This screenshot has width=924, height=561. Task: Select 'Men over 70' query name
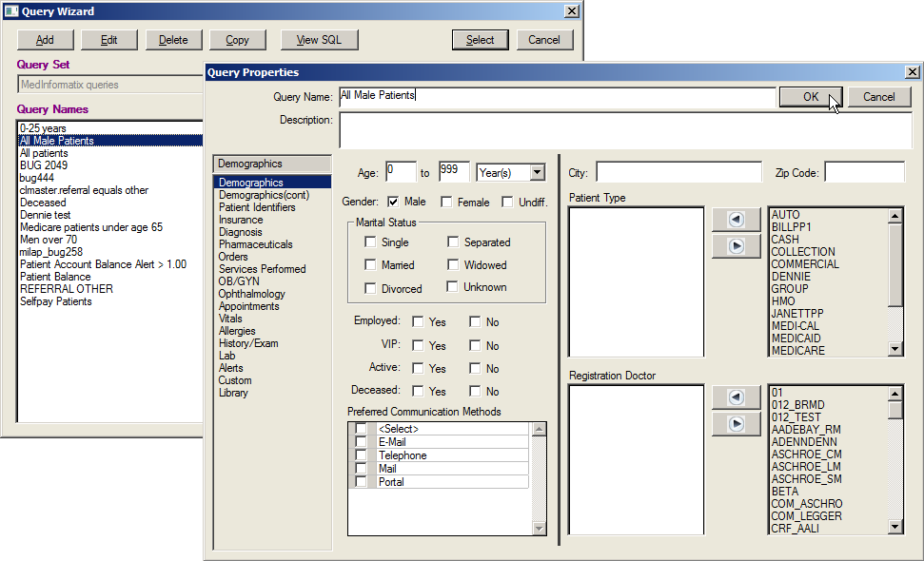point(49,240)
